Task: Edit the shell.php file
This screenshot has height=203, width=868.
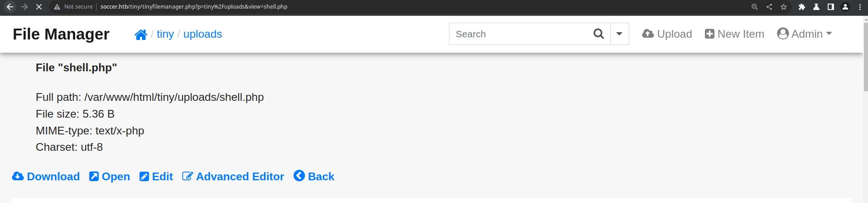Action: click(156, 176)
